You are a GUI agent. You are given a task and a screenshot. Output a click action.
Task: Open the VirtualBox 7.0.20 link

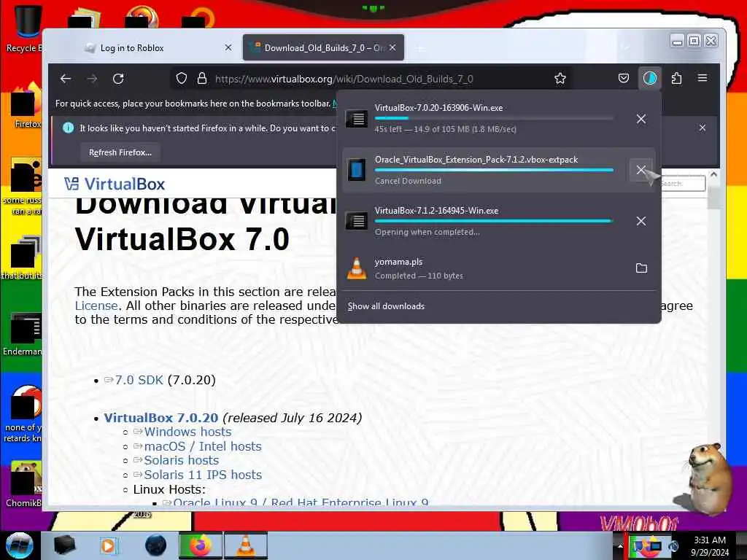pyautogui.click(x=161, y=418)
